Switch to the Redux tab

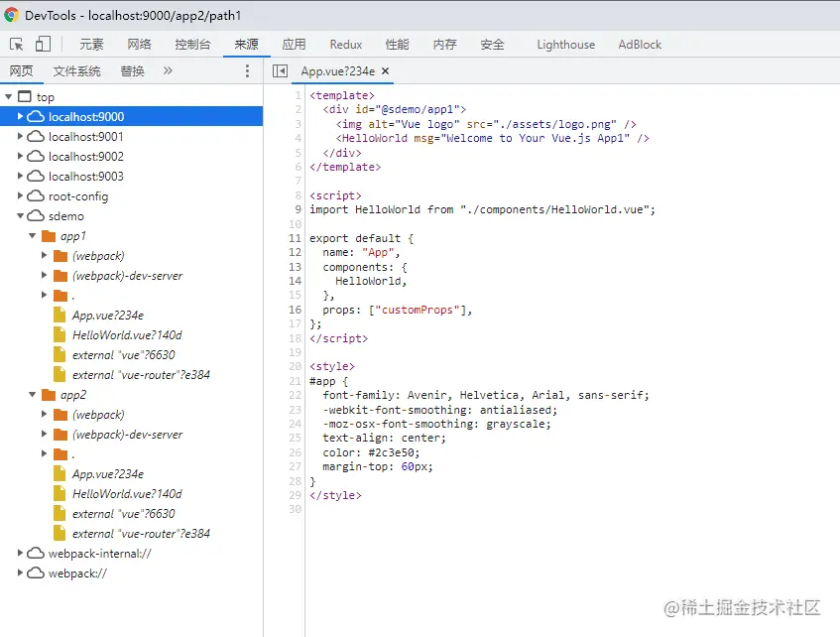click(346, 45)
